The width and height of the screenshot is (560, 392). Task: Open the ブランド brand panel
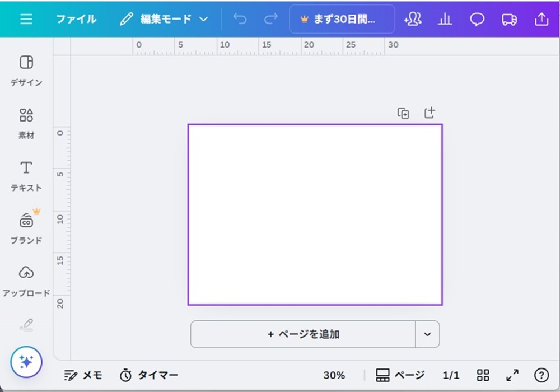coord(26,228)
